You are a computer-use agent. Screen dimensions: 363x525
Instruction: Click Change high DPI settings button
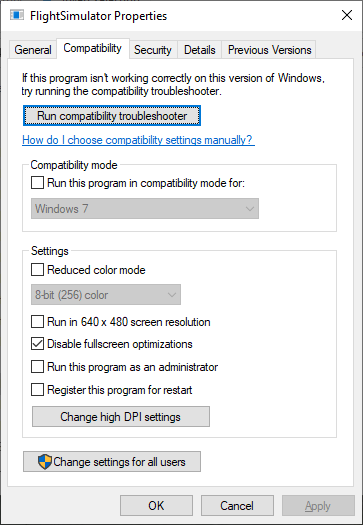coord(121,417)
